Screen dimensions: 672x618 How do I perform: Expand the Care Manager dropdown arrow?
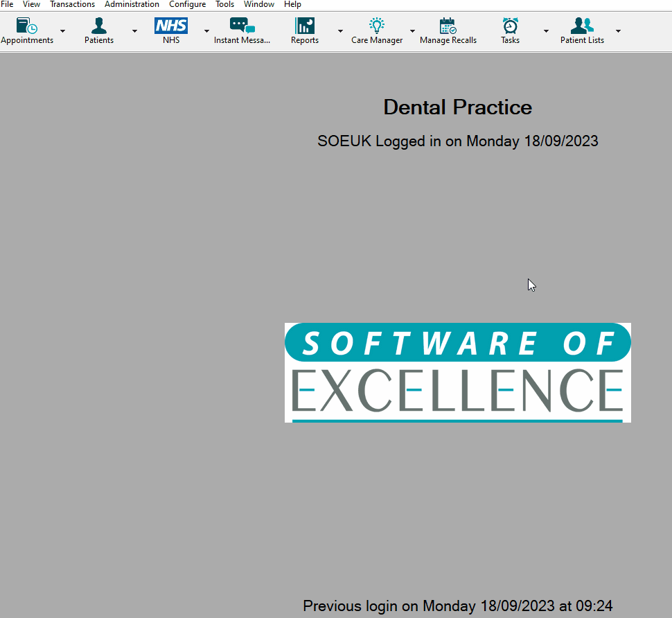pyautogui.click(x=412, y=31)
